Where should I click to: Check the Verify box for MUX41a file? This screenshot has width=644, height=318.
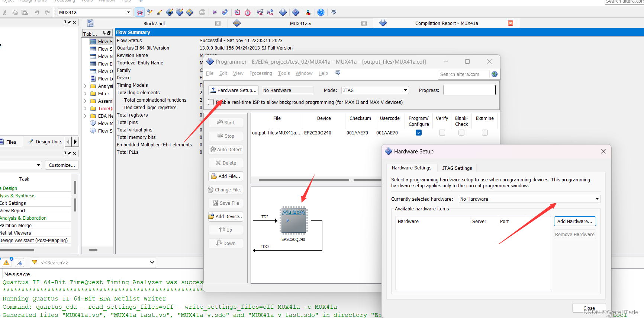click(x=442, y=133)
